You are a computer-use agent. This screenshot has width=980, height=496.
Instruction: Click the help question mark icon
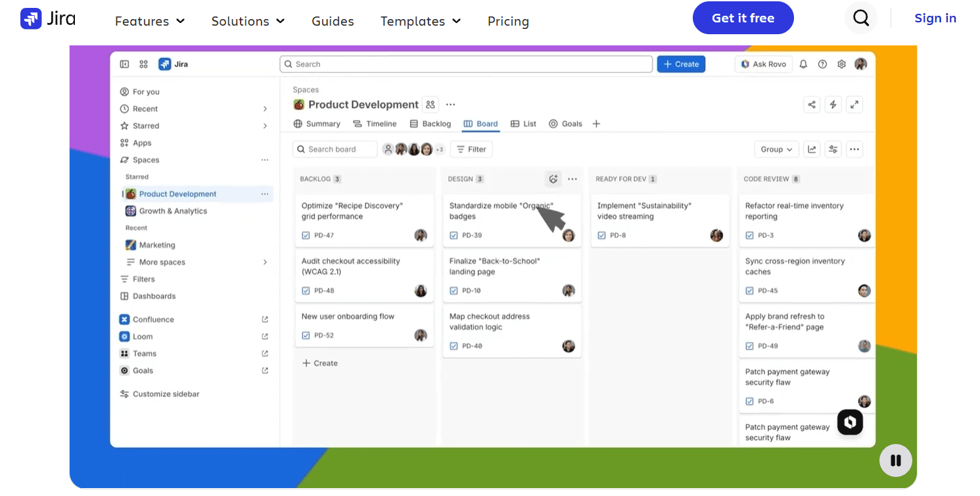[x=822, y=64]
